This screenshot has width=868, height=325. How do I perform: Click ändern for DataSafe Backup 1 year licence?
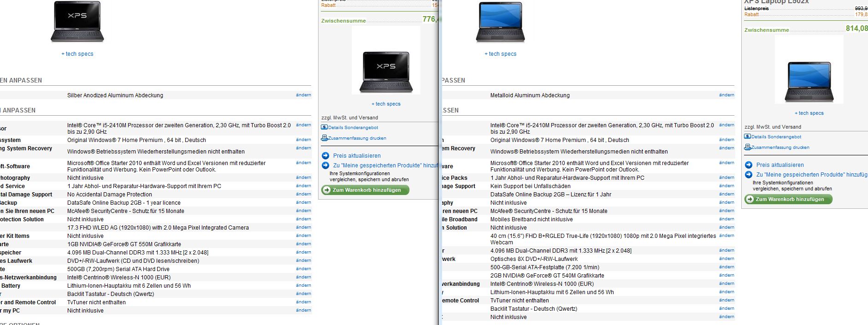[303, 202]
